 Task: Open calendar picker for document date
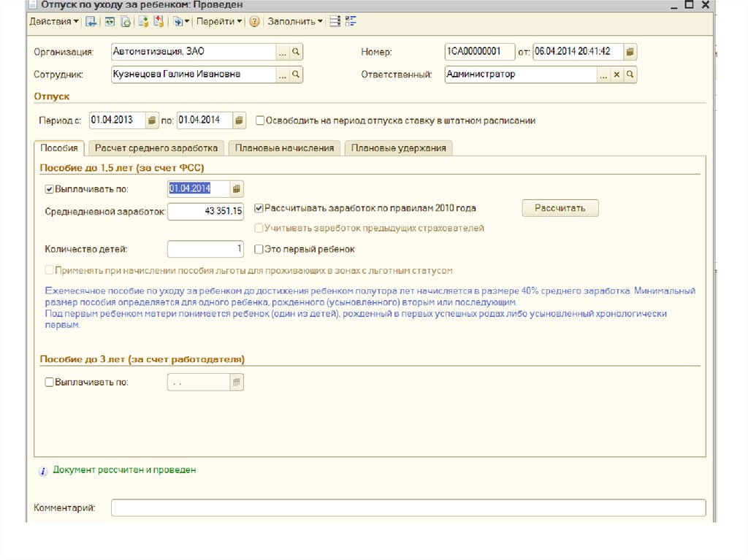pyautogui.click(x=630, y=52)
